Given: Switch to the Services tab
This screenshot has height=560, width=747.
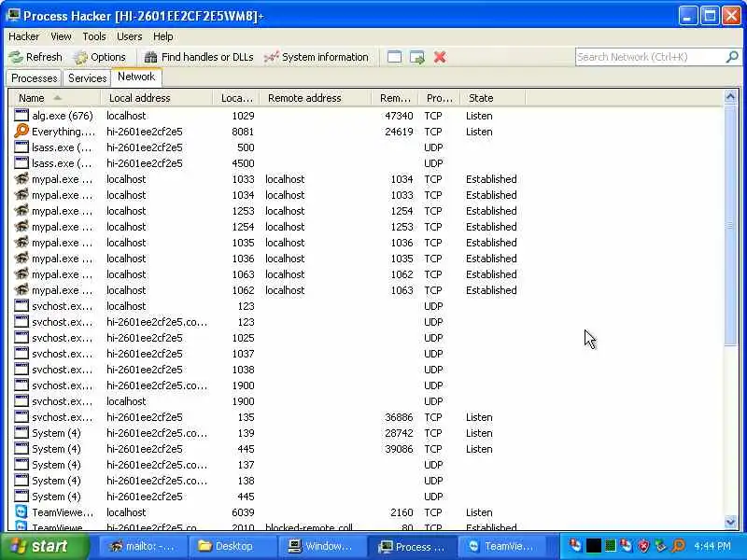Looking at the screenshot, I should coord(87,78).
